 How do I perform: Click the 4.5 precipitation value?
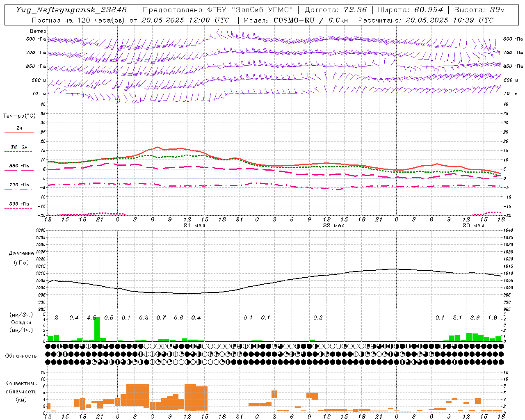(x=91, y=317)
